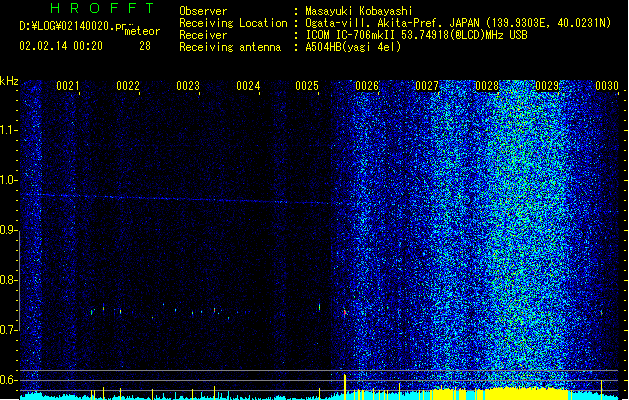Click time marker 0022
The width and height of the screenshot is (629, 400).
pyautogui.click(x=128, y=86)
